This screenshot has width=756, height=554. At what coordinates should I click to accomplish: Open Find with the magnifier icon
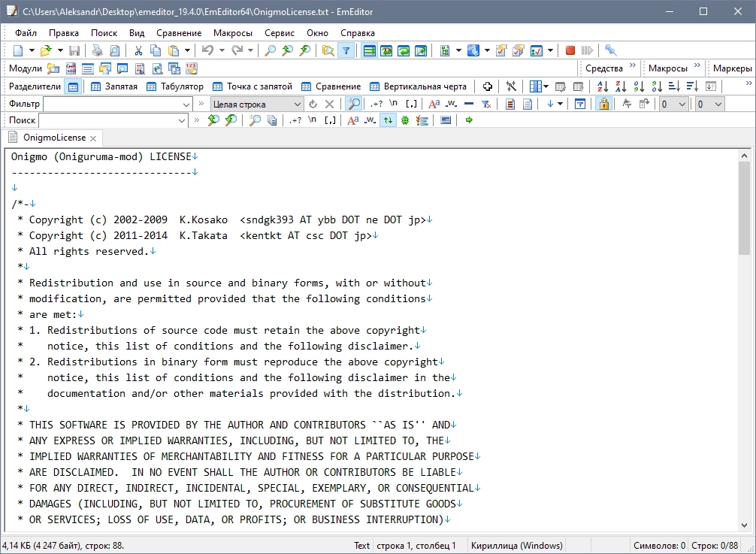(x=271, y=50)
